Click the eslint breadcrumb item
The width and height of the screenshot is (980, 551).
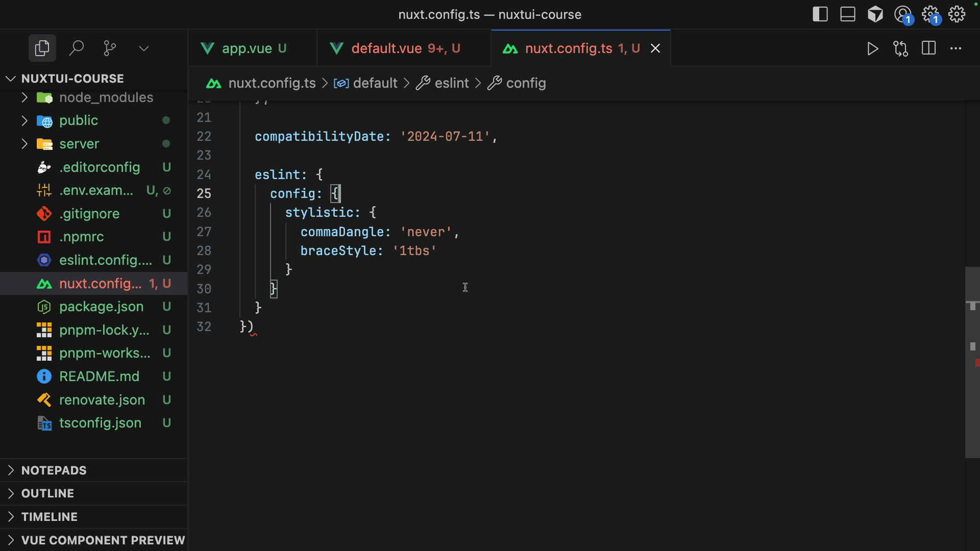pyautogui.click(x=451, y=83)
